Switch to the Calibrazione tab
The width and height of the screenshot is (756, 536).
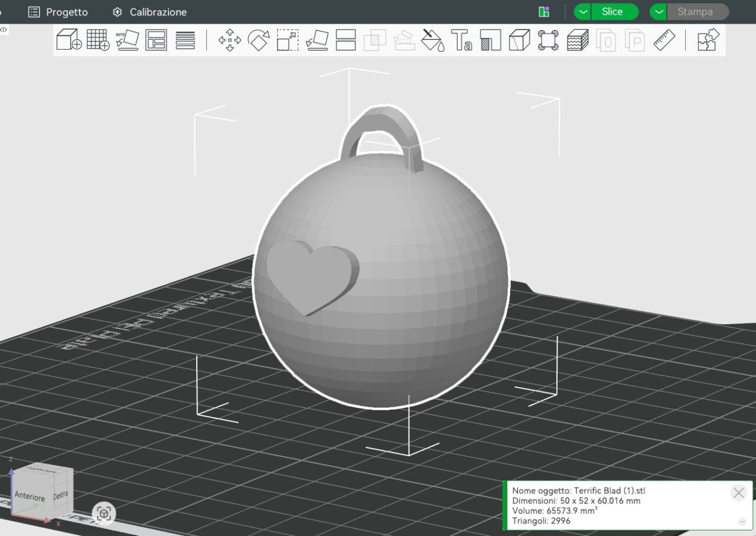(149, 12)
